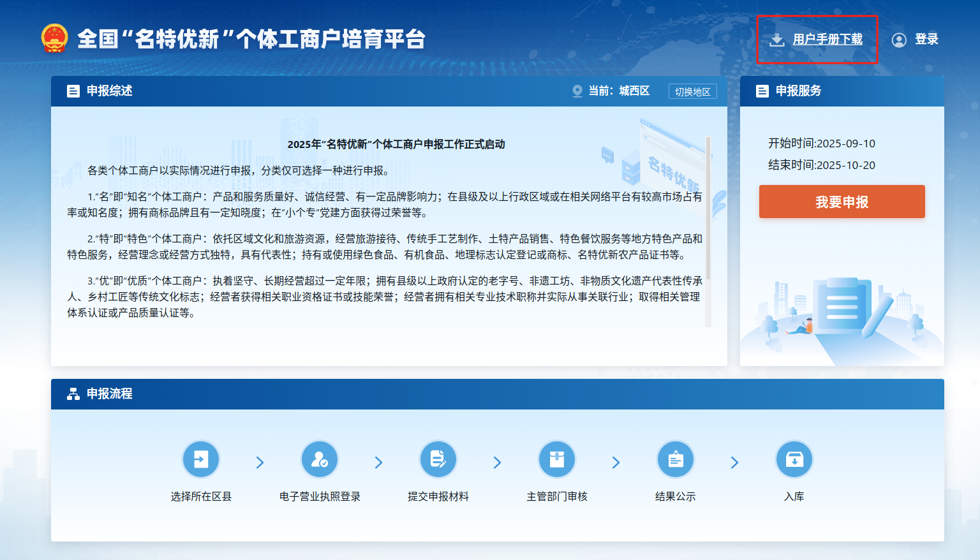This screenshot has width=980, height=560.
Task: Click the national emblem logo icon
Action: 54,38
